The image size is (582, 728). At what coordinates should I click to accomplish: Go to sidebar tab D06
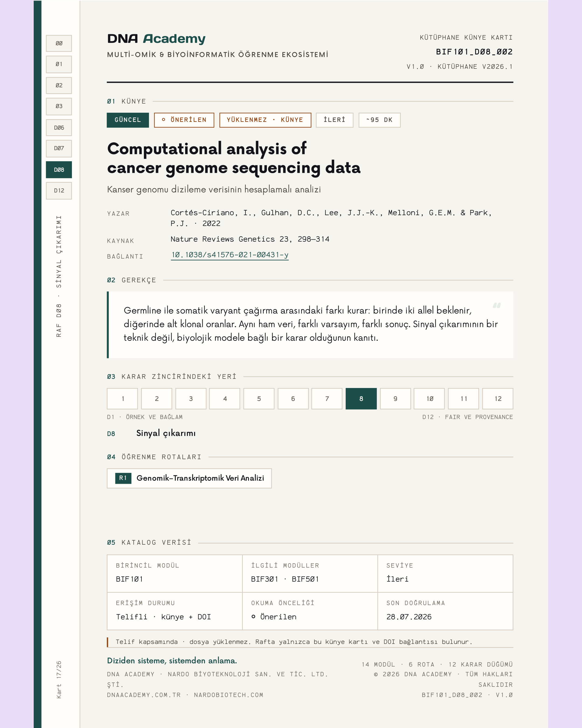(x=59, y=128)
